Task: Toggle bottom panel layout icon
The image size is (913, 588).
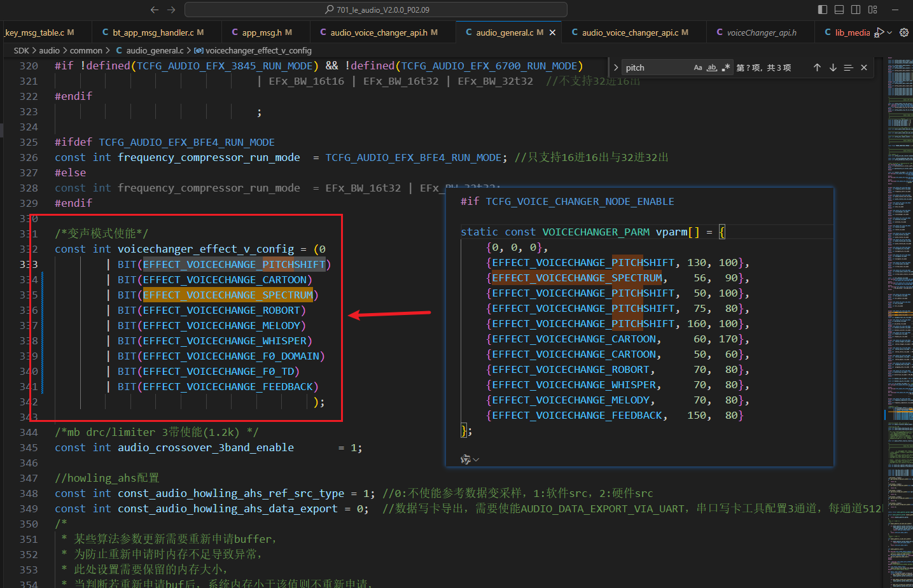Action: (x=839, y=10)
